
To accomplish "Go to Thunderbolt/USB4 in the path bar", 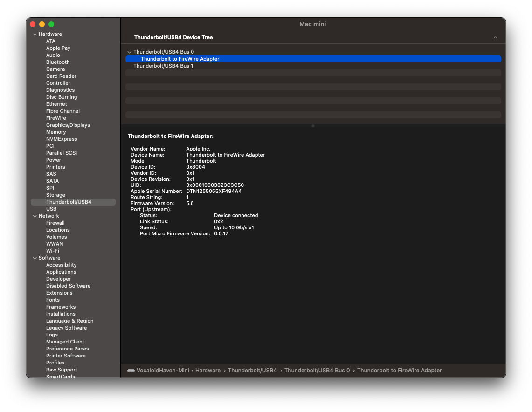I will click(x=252, y=371).
